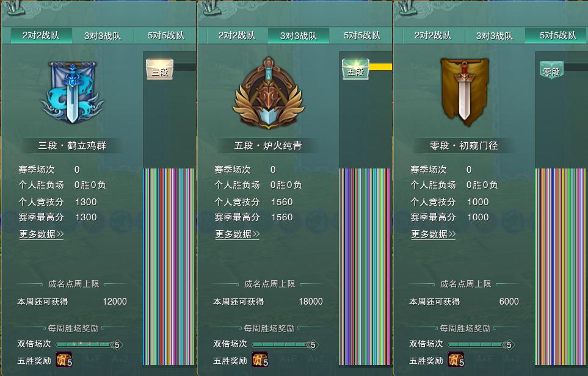Click 双倍场次 progress bar in middle panel

(285, 344)
